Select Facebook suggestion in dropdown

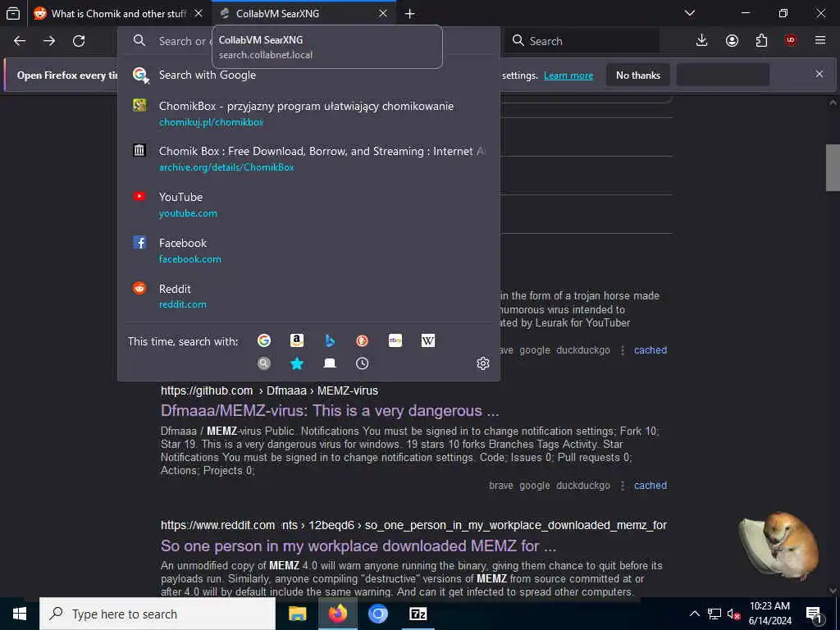point(308,251)
